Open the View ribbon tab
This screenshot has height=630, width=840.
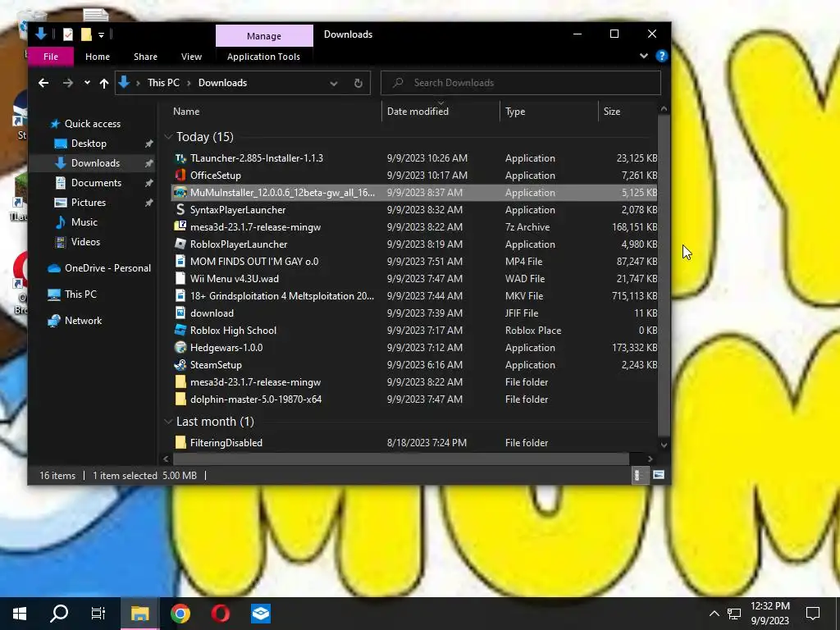point(191,57)
